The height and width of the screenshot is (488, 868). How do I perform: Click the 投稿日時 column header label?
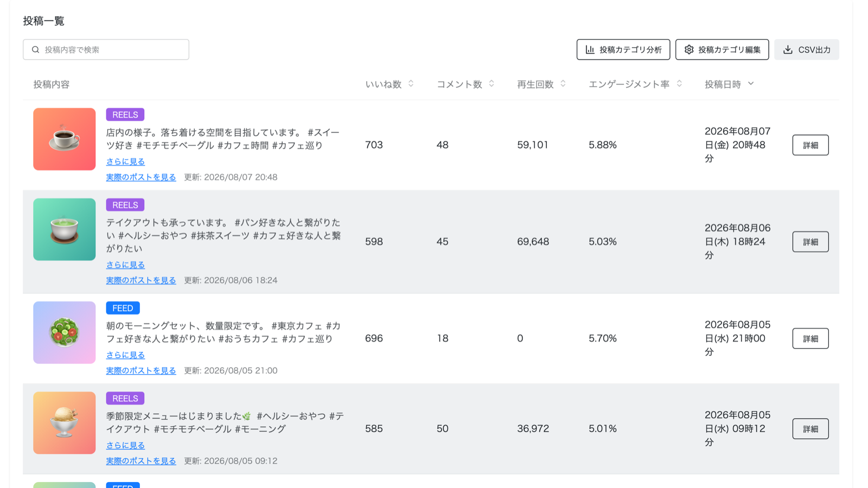(723, 85)
